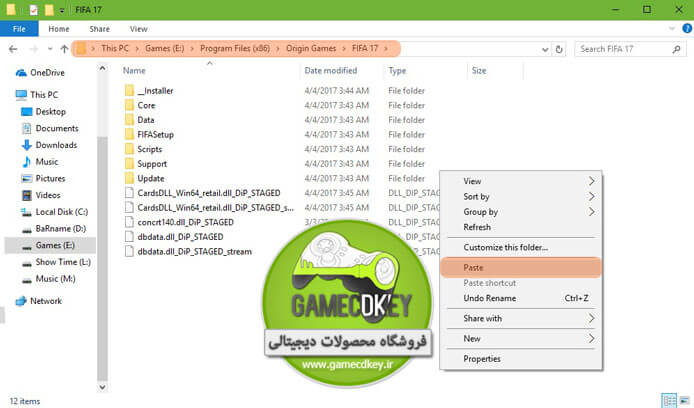Go up one folder level arrow
Viewport: 694px width, 408px height.
(64, 49)
